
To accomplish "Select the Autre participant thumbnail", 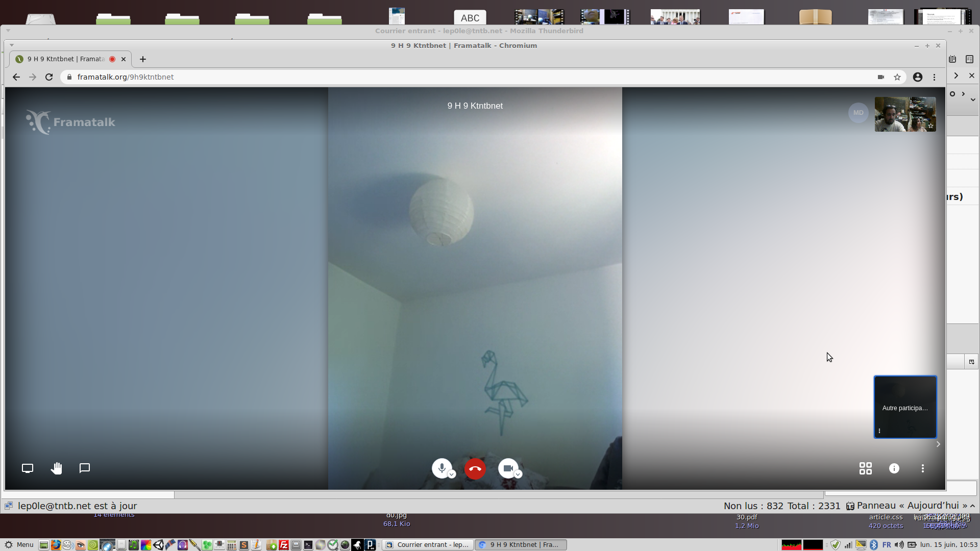I will click(905, 407).
